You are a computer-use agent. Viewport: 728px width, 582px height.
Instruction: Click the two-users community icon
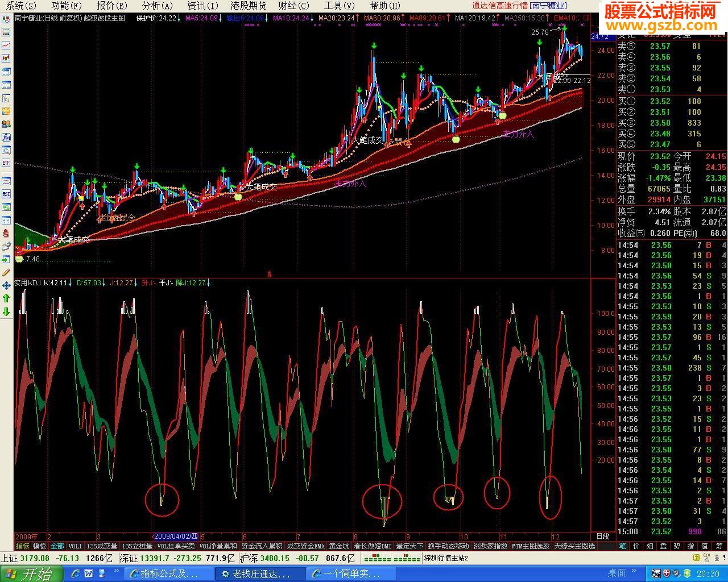[x=6, y=124]
